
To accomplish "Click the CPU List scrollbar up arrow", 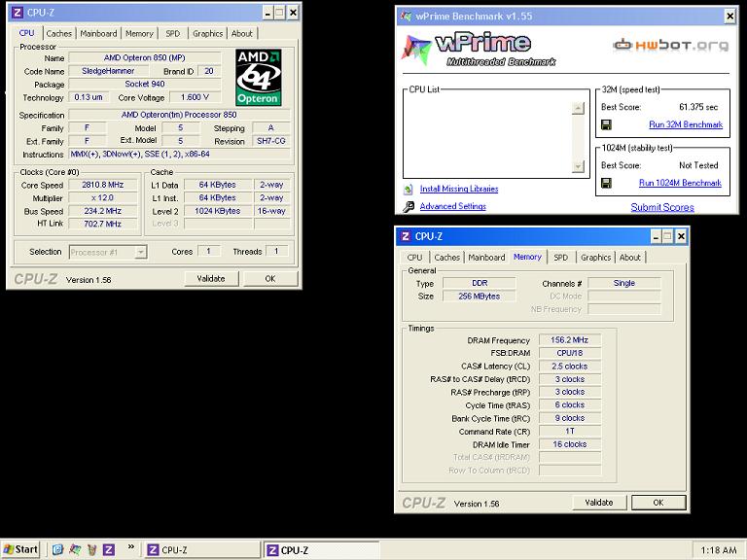I will click(578, 108).
